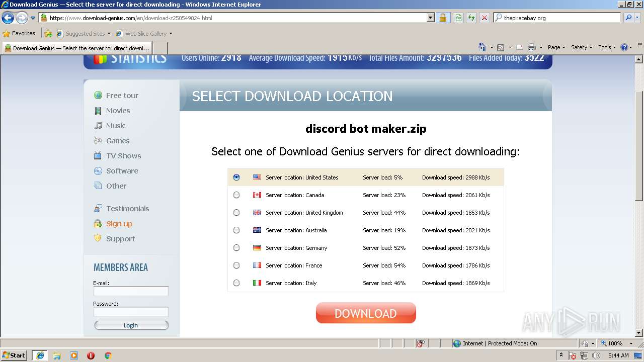Switch to the Download Genius browser tab
This screenshot has width=644, height=362.
[77, 48]
